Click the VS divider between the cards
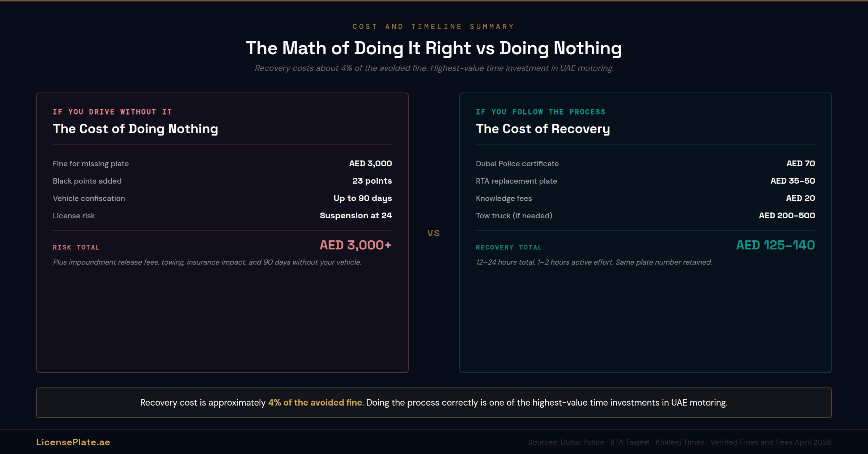The image size is (868, 454). pyautogui.click(x=434, y=233)
